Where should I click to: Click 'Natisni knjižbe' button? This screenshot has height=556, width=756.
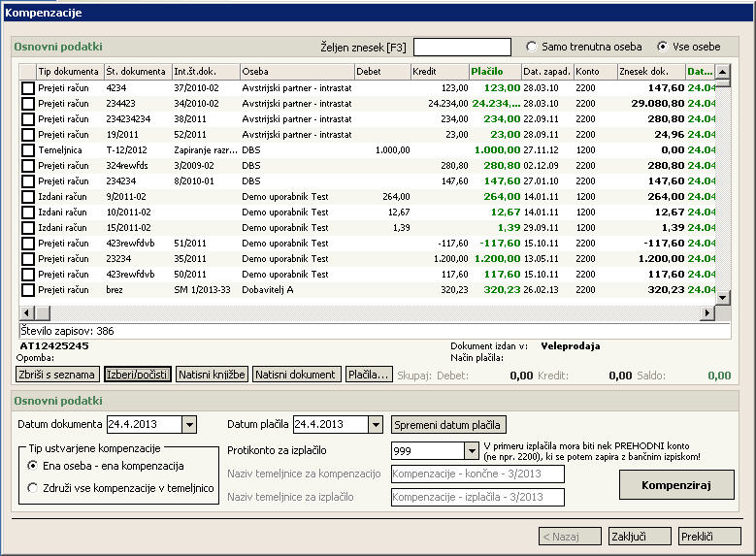(212, 375)
